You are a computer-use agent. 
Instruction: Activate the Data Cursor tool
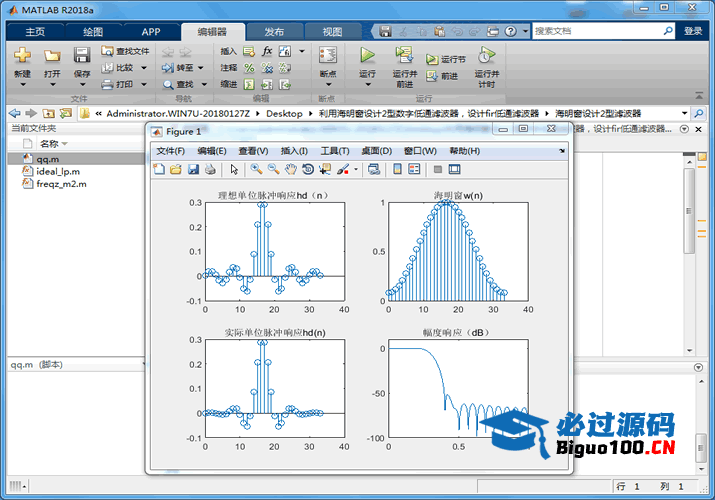325,169
